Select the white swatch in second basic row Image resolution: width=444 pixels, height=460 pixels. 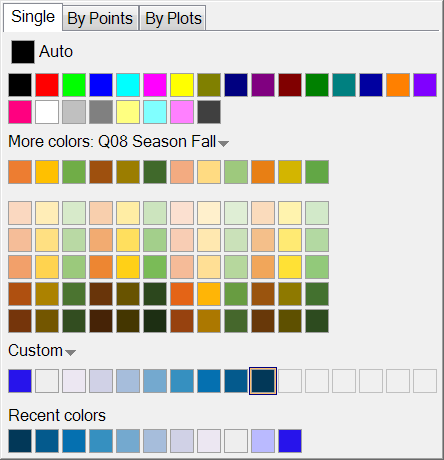47,112
